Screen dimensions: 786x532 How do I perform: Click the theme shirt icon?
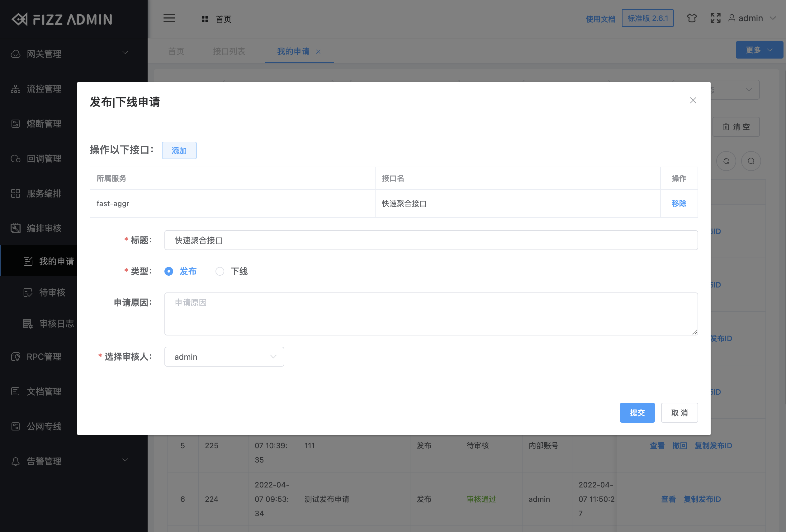(x=692, y=18)
